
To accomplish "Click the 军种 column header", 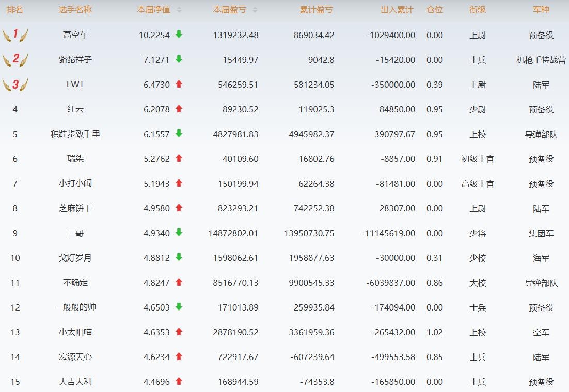I will point(541,10).
